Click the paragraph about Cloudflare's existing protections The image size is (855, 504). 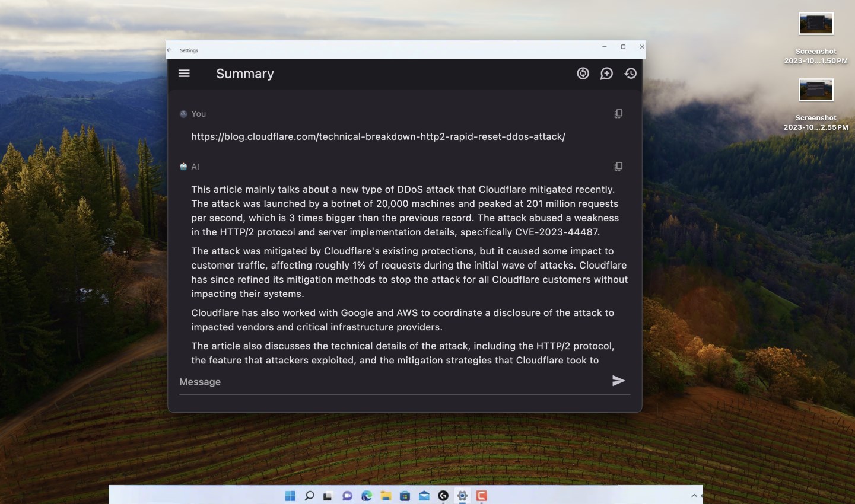point(409,272)
